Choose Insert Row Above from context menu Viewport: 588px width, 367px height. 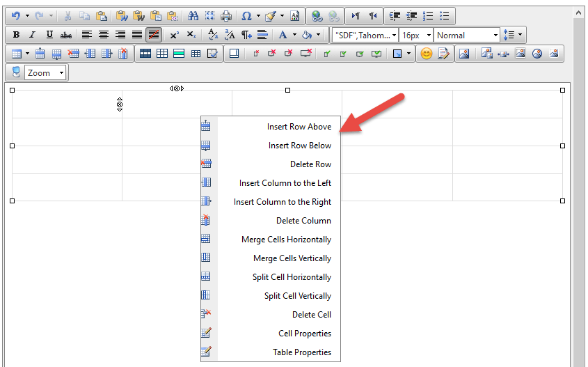point(299,127)
